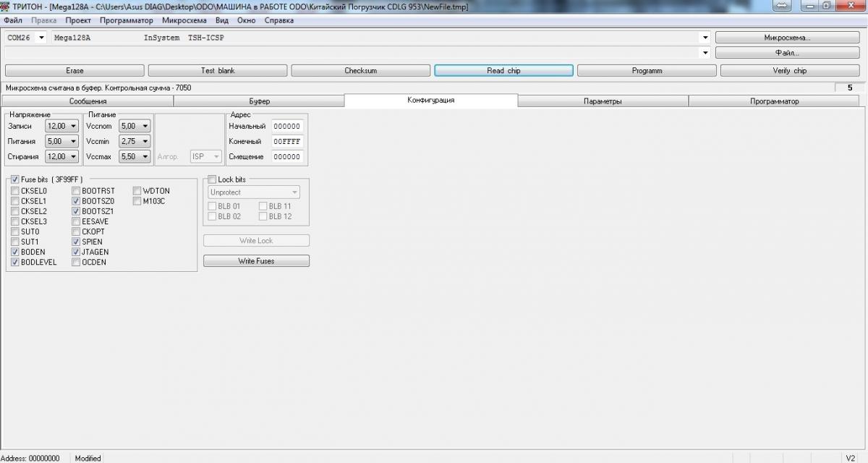This screenshot has height=463, width=868.
Task: Click the Начальный address field
Action: tap(287, 126)
